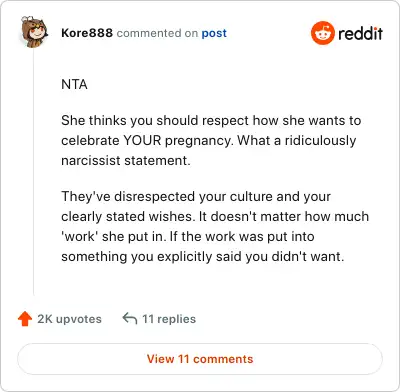Click the 'commented on' label text
This screenshot has width=400, height=392.
click(x=157, y=33)
